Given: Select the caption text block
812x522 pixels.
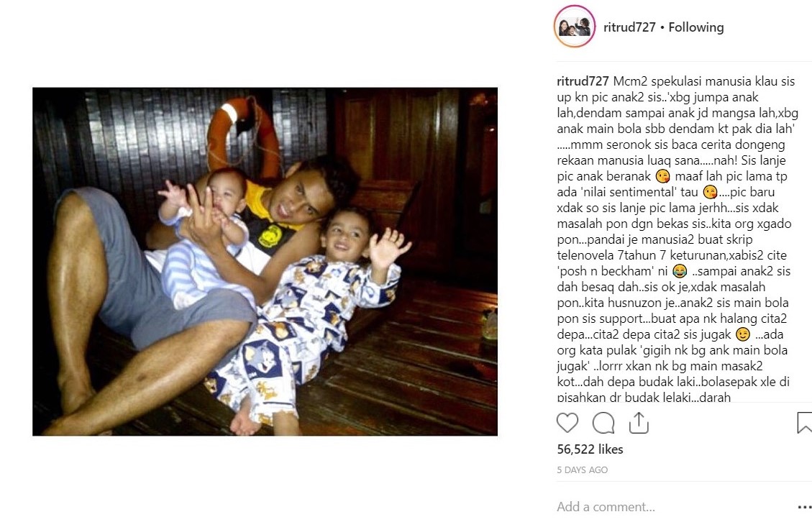Looking at the screenshot, I should click(x=678, y=239).
